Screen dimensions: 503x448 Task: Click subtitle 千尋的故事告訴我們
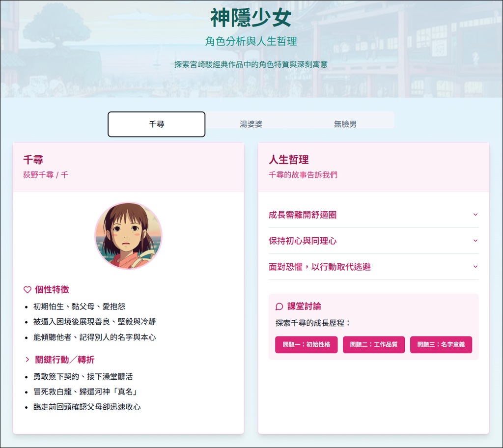303,175
